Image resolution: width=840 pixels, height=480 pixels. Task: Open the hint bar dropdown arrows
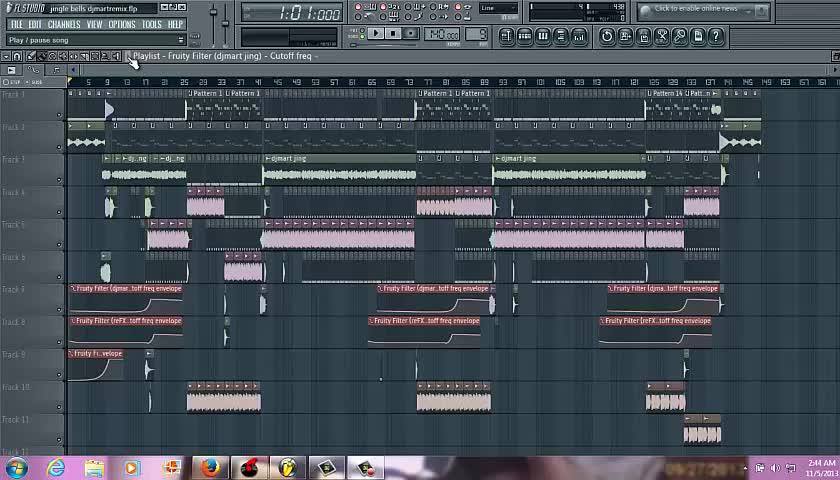click(x=181, y=40)
